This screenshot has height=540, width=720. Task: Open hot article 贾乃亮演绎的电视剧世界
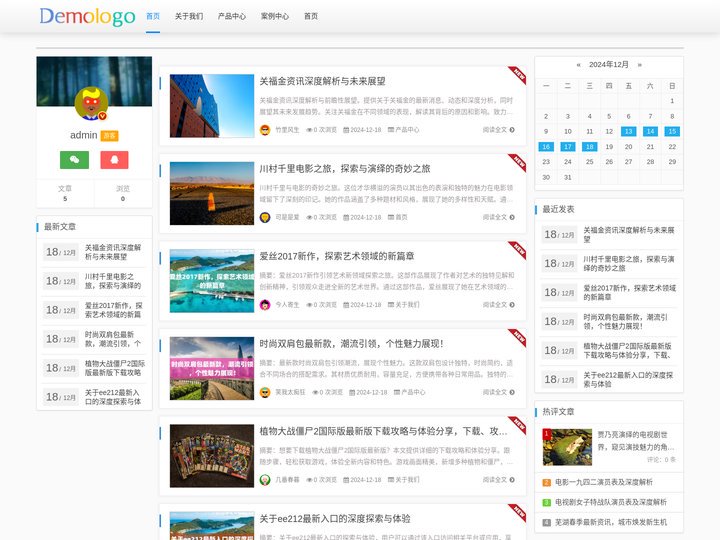click(x=636, y=441)
